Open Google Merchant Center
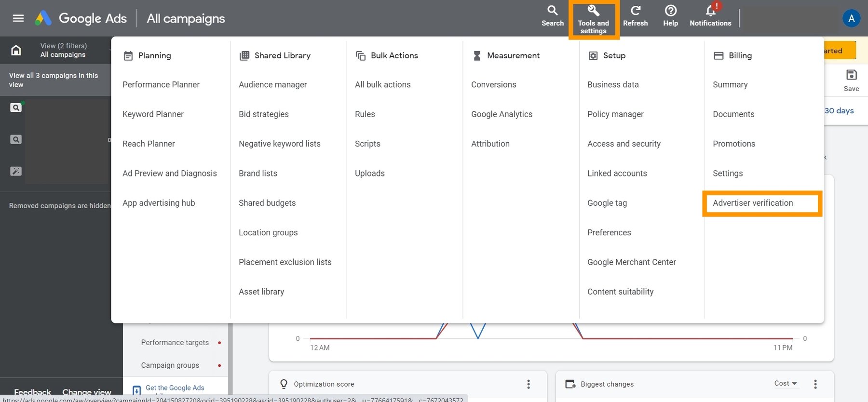Viewport: 868px width, 402px height. pyautogui.click(x=632, y=262)
